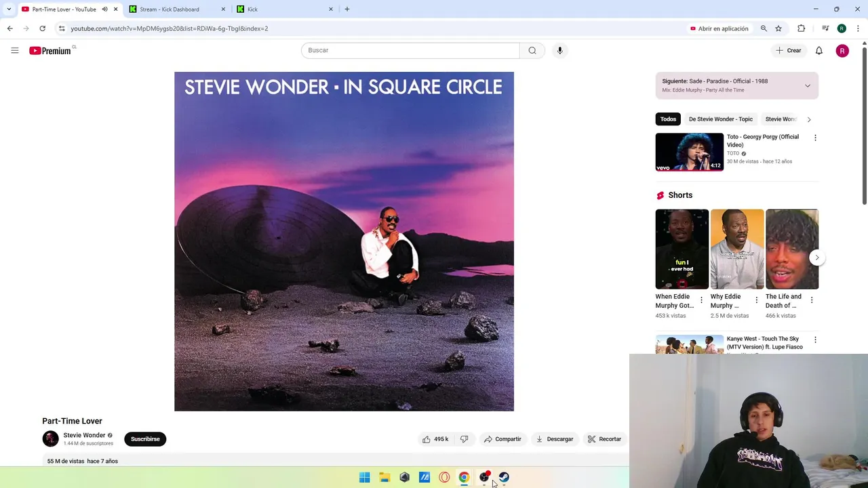Open Kanye West - Touch The Sky title
The width and height of the screenshot is (868, 488).
pyautogui.click(x=764, y=343)
